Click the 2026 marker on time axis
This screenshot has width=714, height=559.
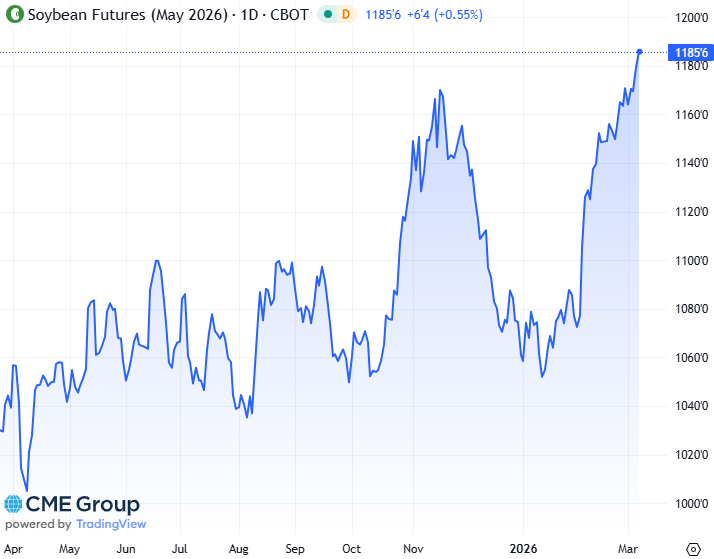524,548
